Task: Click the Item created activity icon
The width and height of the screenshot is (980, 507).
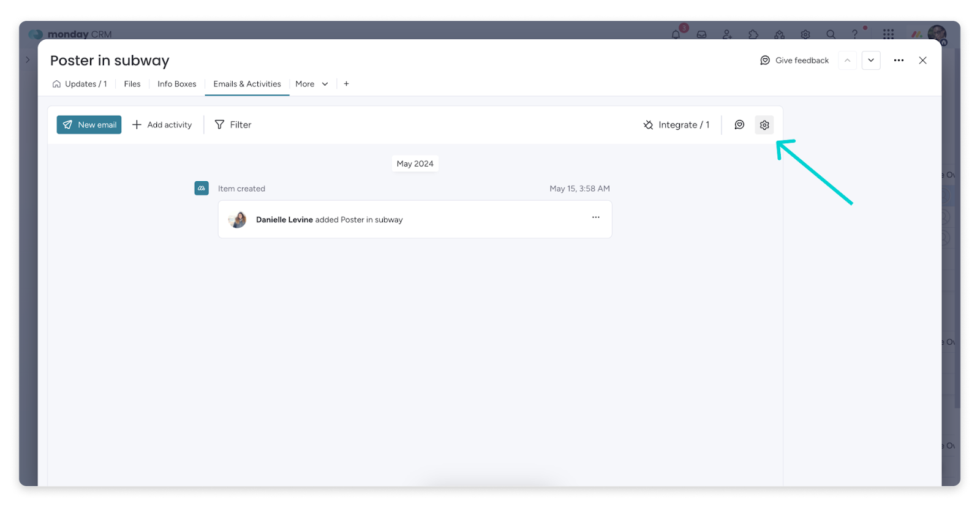Action: point(202,188)
